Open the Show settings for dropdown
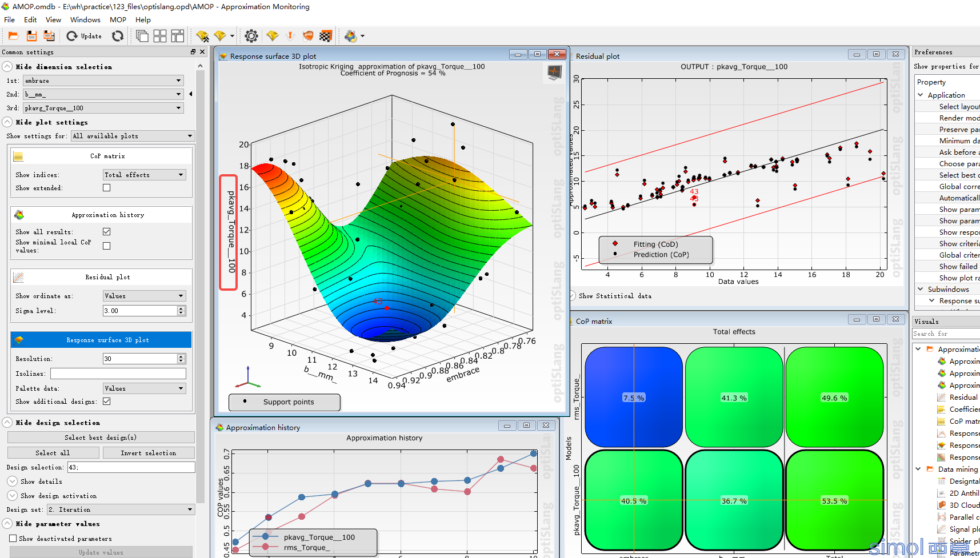This screenshot has height=558, width=980. 133,136
